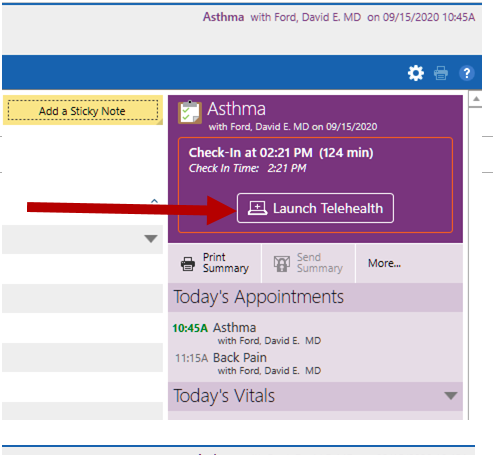Click Check-In at 02:21 PM status box
The height and width of the screenshot is (455, 493).
pos(315,185)
